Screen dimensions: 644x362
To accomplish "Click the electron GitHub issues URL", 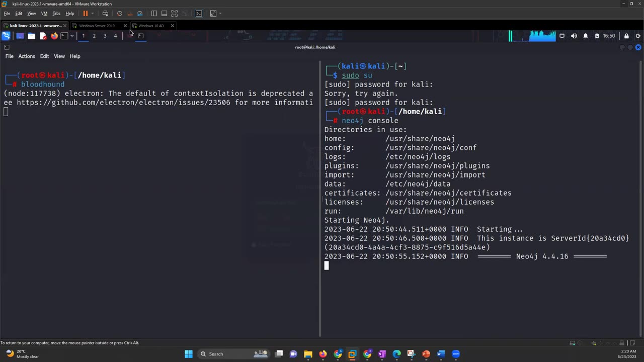I will pyautogui.click(x=123, y=103).
